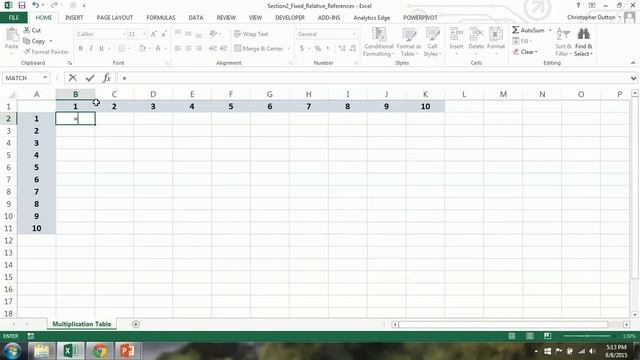The width and height of the screenshot is (640, 360).
Task: Open the Font name dropdown
Action: 124,34
